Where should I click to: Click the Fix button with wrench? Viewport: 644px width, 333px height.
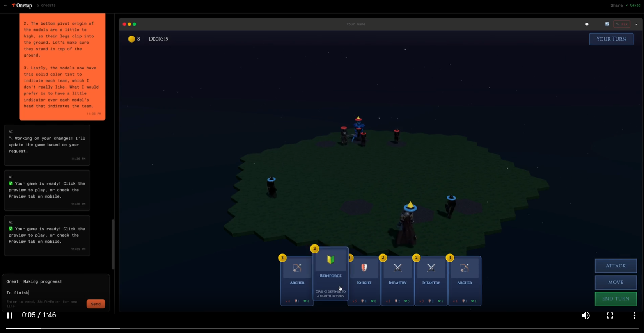coord(622,24)
